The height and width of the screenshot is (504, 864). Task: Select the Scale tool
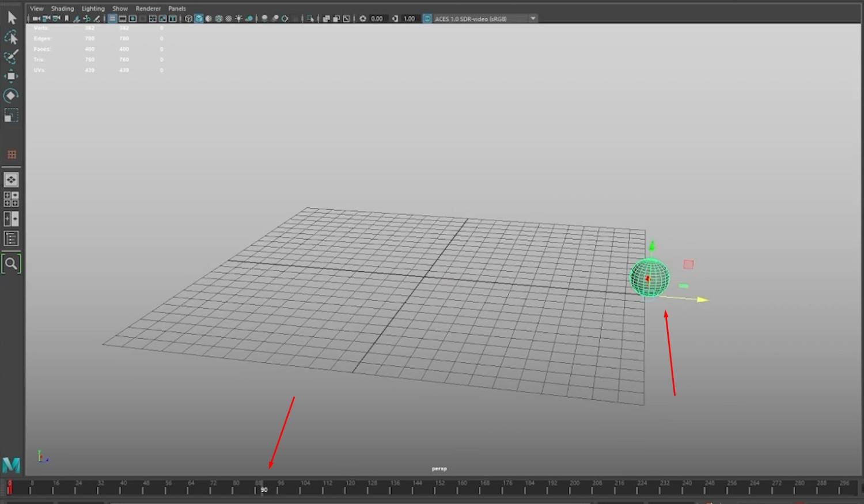pos(11,116)
